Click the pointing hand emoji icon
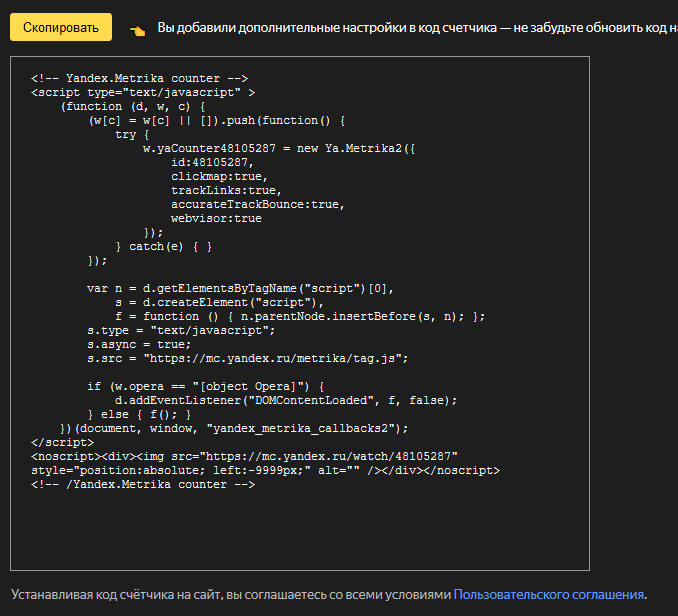 pos(138,29)
